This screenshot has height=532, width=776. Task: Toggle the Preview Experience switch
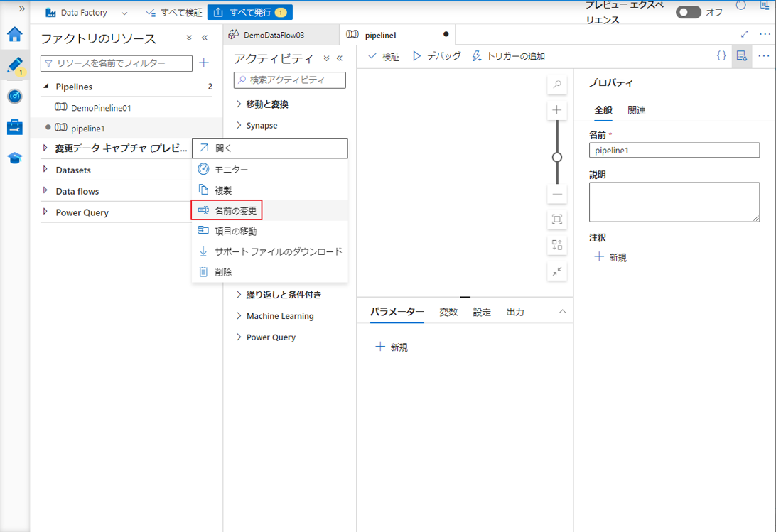click(689, 12)
